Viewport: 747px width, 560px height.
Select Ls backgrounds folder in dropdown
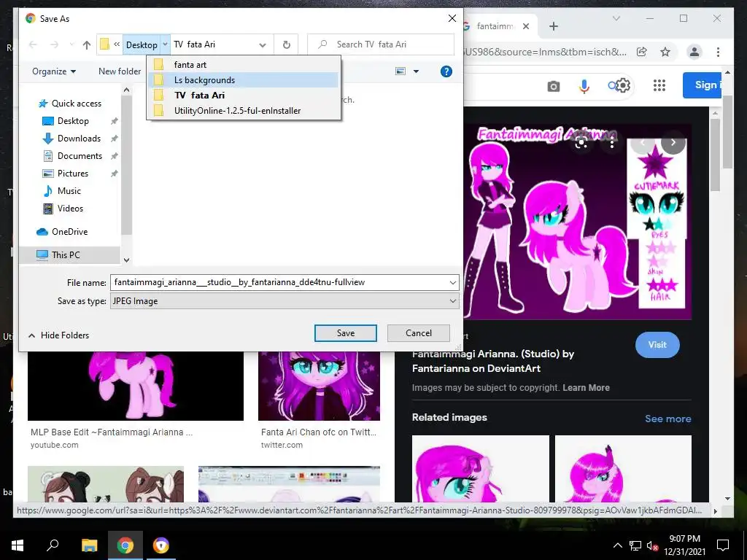click(244, 80)
